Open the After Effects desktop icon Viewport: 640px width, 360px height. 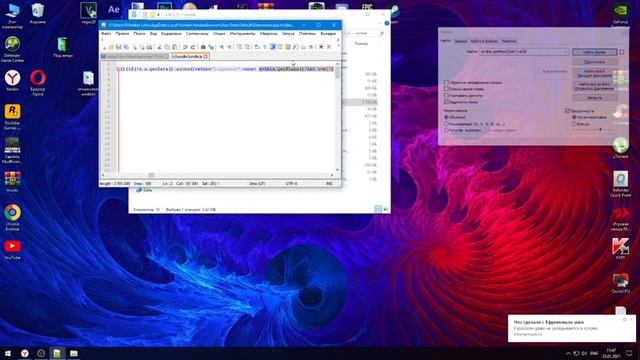pyautogui.click(x=113, y=10)
